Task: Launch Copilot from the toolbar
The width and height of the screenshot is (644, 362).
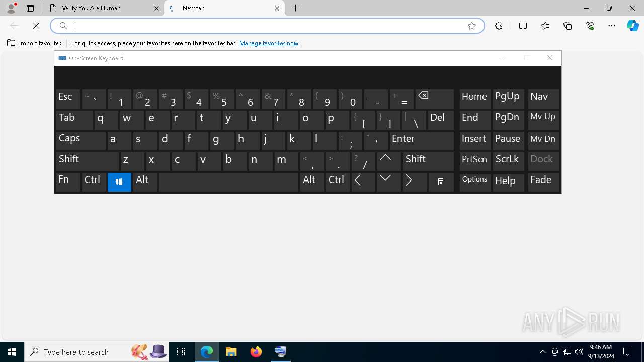Action: [632, 26]
